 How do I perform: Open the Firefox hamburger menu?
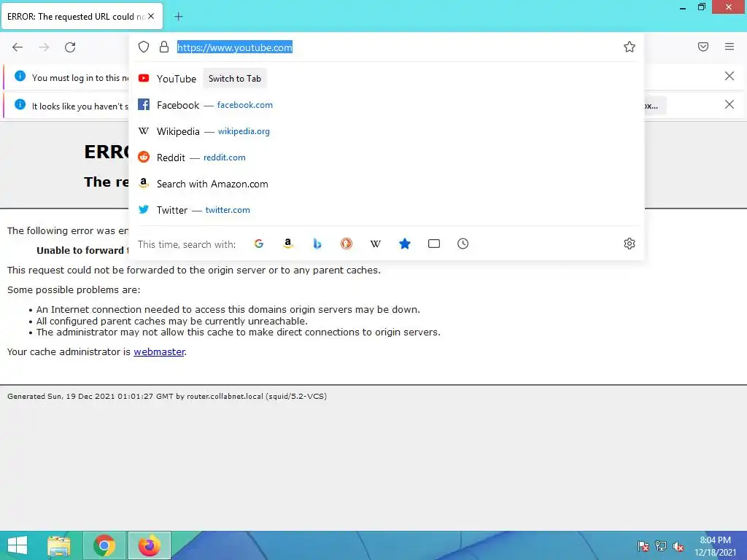(729, 47)
